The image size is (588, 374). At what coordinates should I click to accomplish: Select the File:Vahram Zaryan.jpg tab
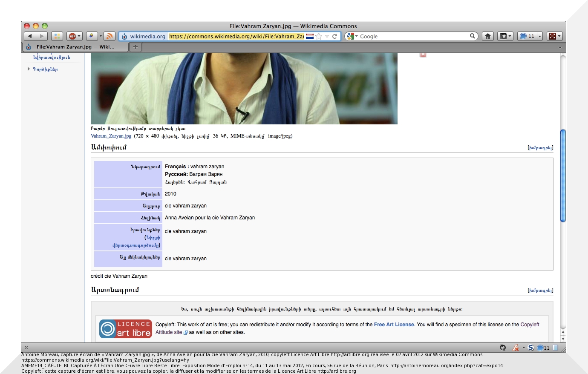click(x=75, y=47)
